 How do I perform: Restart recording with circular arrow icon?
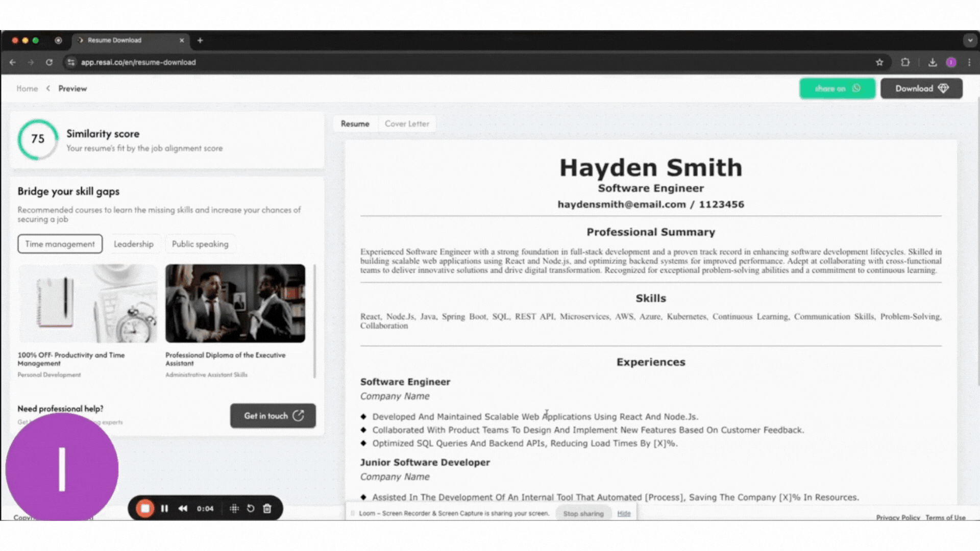coord(251,508)
